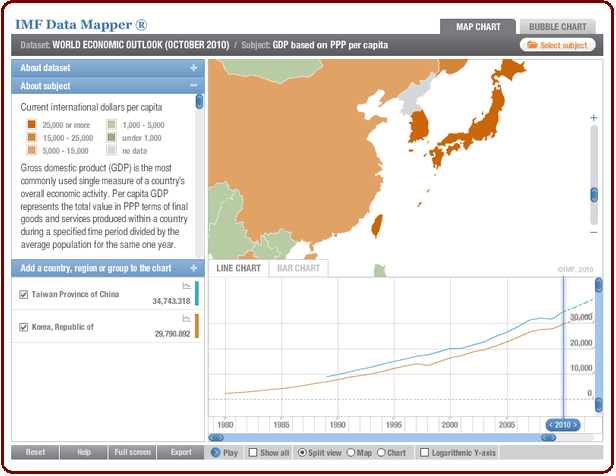Click the Reset button
The image size is (616, 476).
(x=35, y=452)
